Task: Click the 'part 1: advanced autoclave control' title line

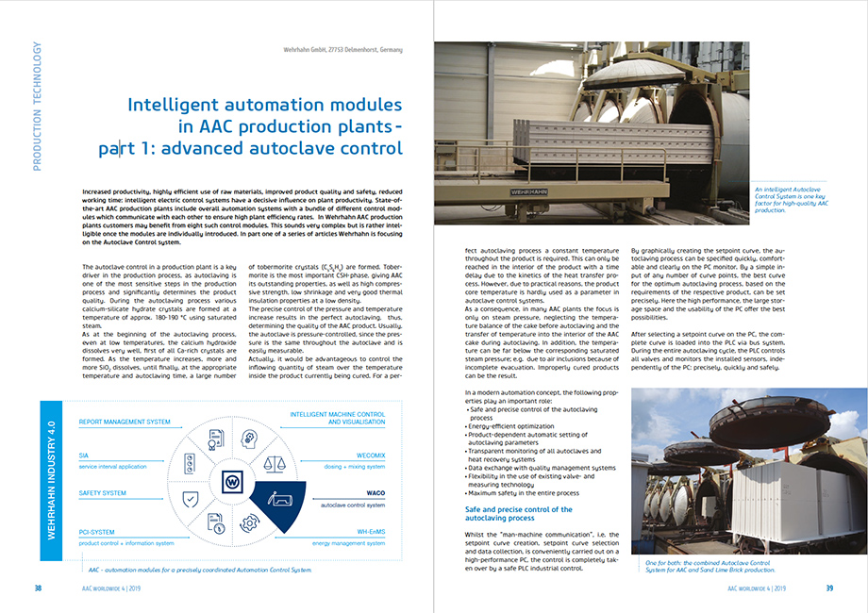Action: (x=250, y=148)
